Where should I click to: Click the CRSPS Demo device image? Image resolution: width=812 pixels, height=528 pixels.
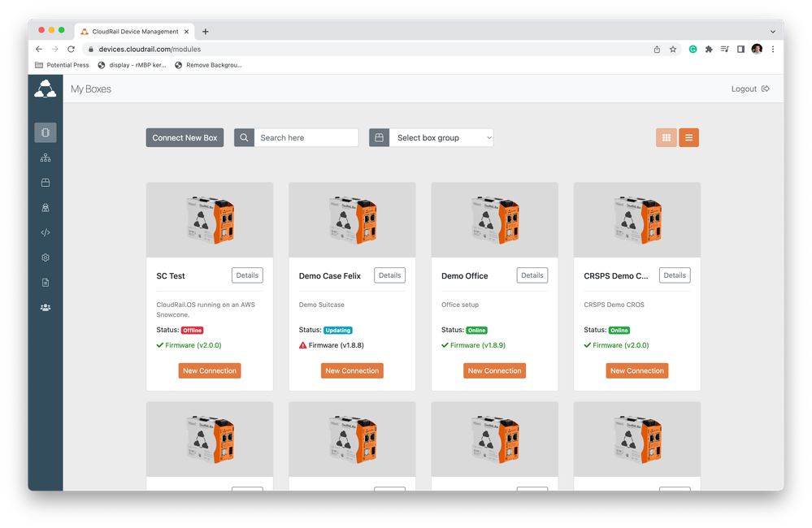(x=637, y=220)
